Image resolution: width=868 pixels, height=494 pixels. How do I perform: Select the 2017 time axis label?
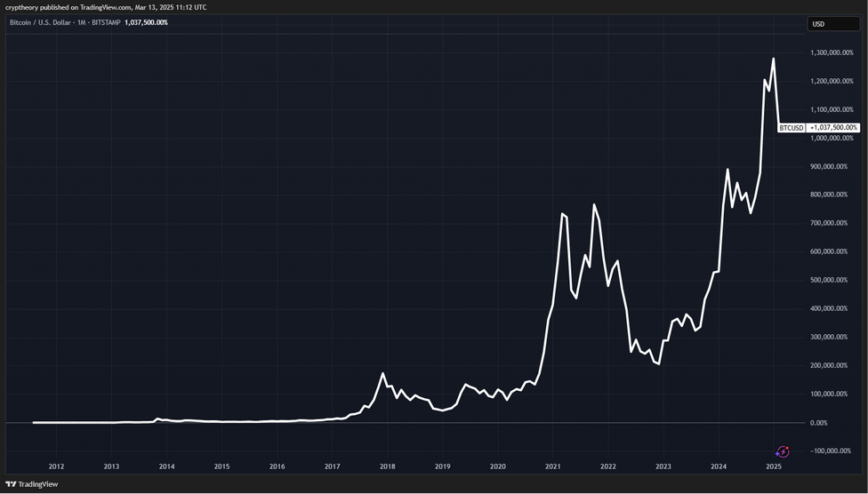click(x=332, y=466)
